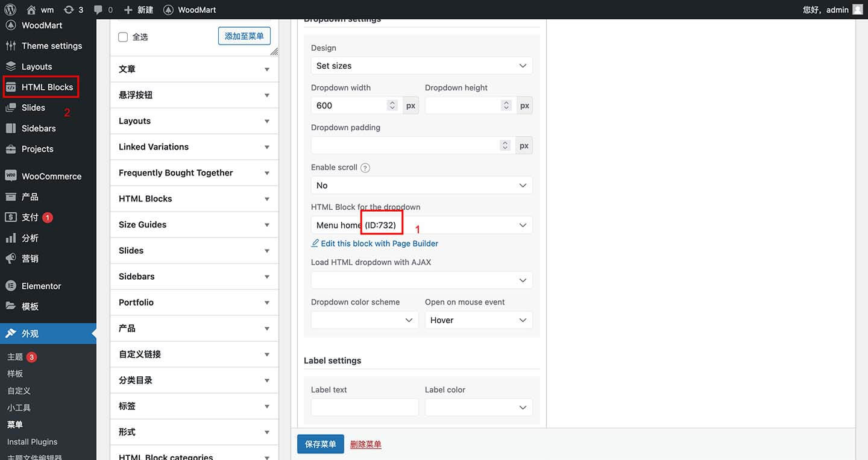The height and width of the screenshot is (460, 868).
Task: Click the 支付 dollar icon
Action: pos(11,217)
